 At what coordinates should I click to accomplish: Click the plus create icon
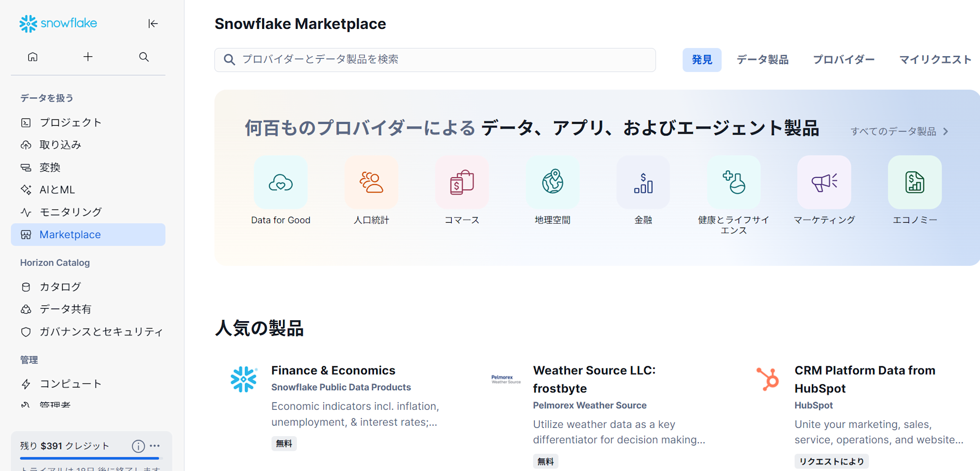[x=88, y=57]
